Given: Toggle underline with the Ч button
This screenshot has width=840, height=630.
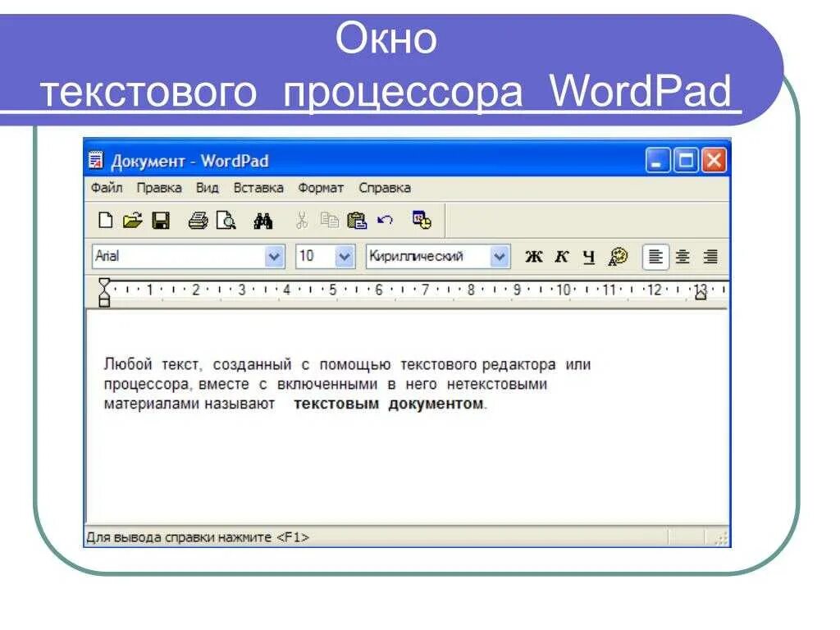Looking at the screenshot, I should [x=589, y=257].
